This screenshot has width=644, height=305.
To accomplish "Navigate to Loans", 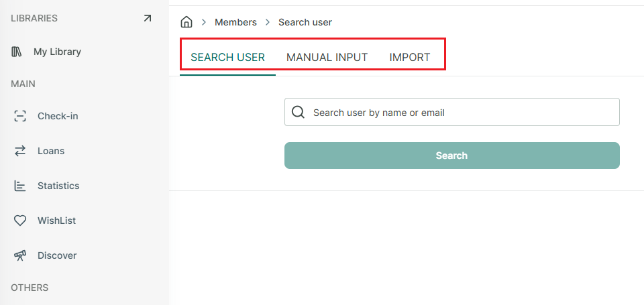I will tap(51, 151).
